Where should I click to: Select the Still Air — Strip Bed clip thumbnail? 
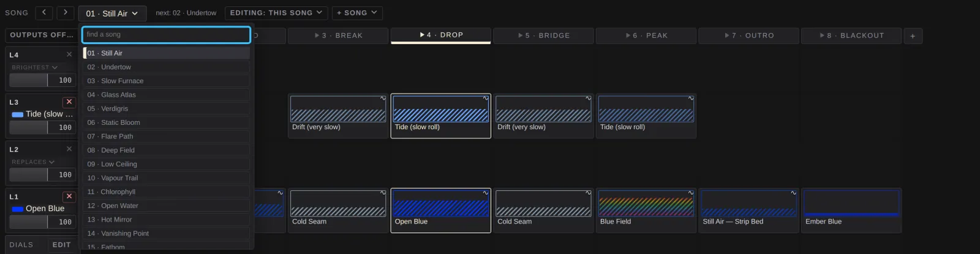748,204
